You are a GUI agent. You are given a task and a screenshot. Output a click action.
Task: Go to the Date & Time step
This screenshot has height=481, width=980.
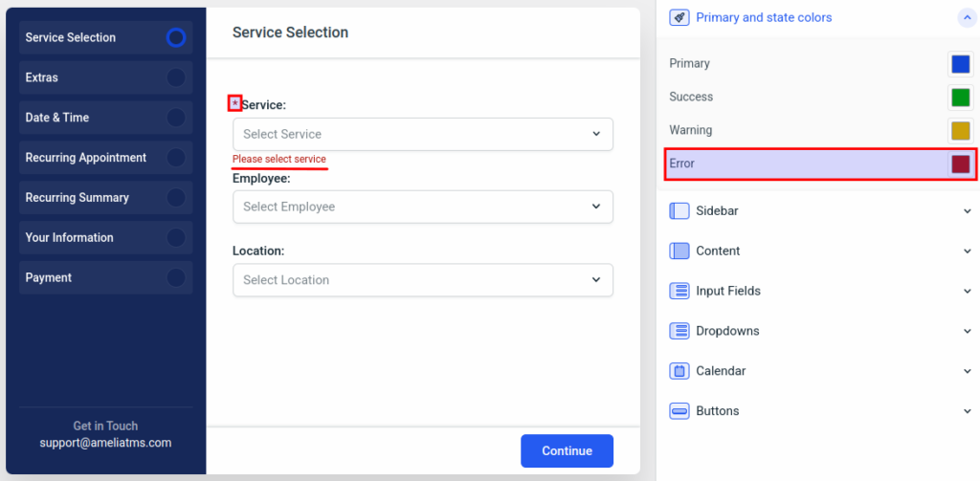coord(106,118)
